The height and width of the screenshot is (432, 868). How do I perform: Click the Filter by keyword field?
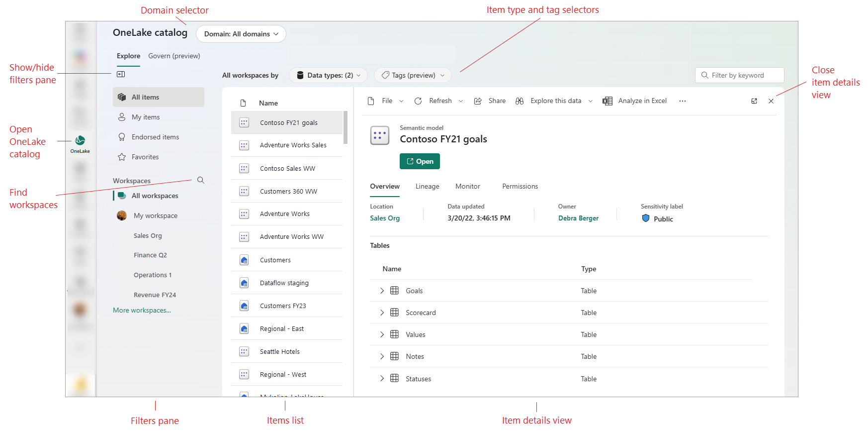coord(739,75)
